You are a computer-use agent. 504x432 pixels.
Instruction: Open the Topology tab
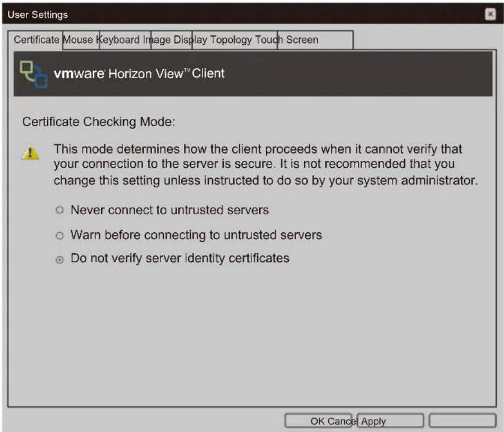231,40
